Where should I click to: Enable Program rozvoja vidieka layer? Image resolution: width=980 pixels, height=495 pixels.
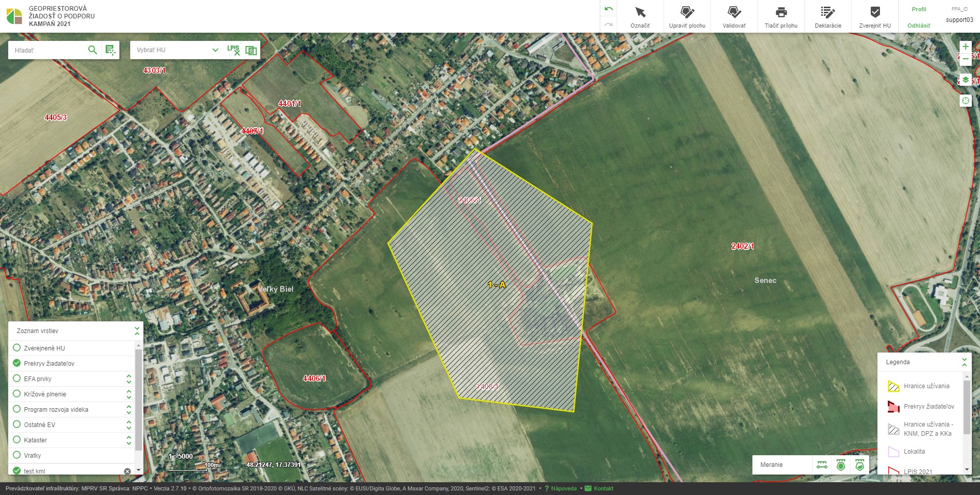17,409
